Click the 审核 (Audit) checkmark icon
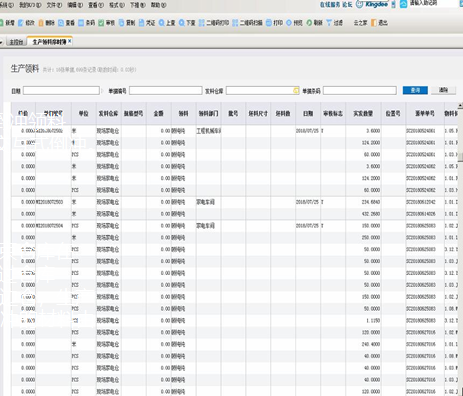Screen dimensions: 463x396 tap(101, 23)
